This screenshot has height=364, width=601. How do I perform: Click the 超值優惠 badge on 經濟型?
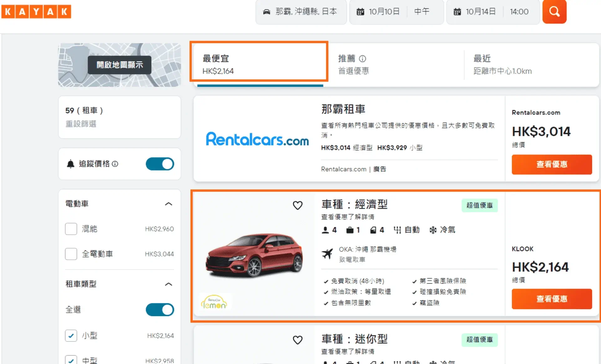(480, 205)
